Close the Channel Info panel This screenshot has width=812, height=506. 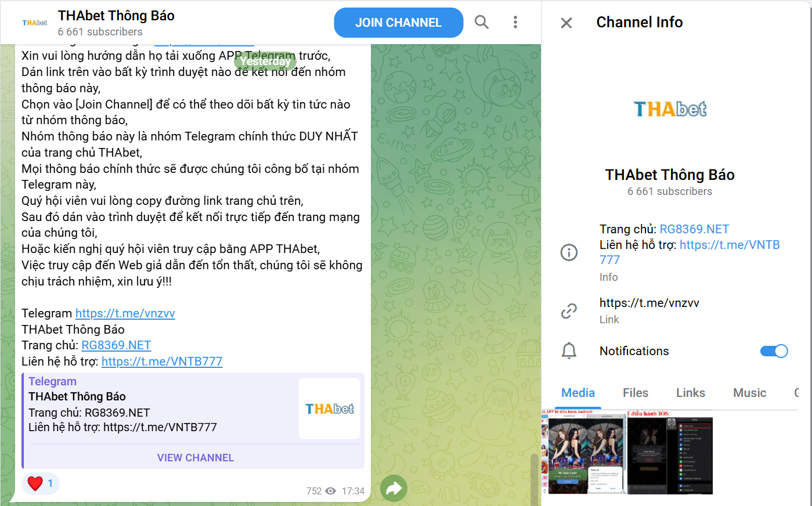[x=566, y=23]
